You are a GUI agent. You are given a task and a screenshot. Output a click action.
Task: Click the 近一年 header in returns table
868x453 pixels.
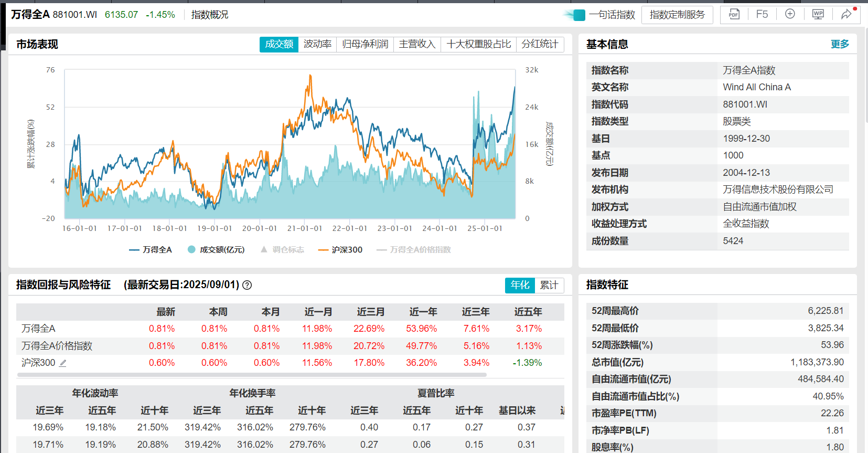point(423,312)
